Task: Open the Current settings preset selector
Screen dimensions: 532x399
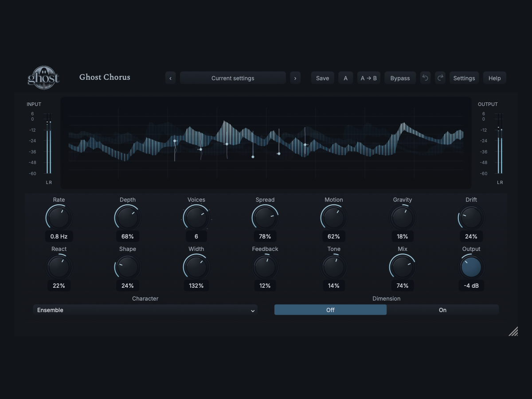Action: 233,78
